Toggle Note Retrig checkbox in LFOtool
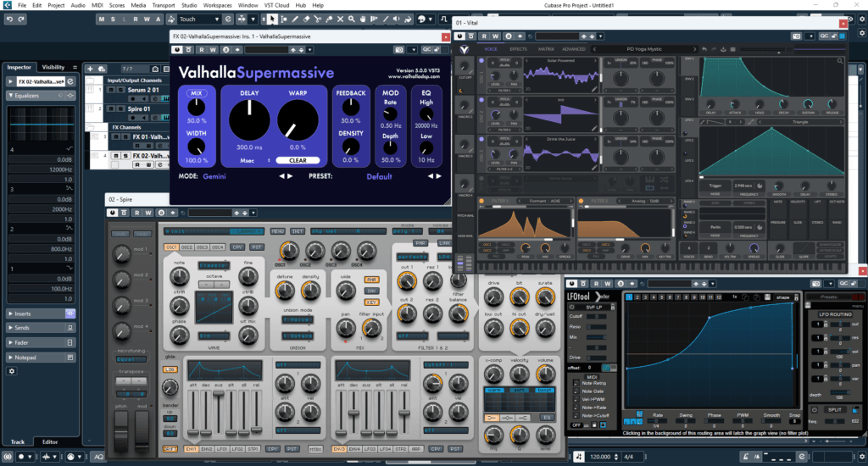 click(x=576, y=383)
